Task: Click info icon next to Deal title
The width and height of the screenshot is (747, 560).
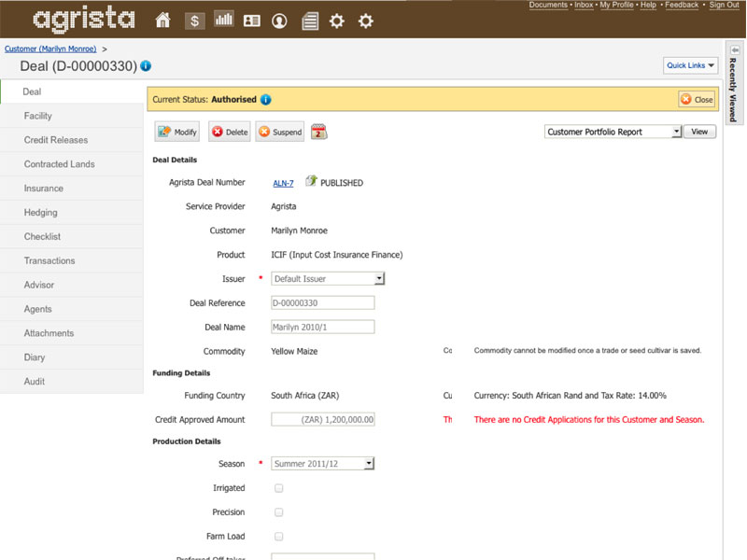Action: click(147, 65)
